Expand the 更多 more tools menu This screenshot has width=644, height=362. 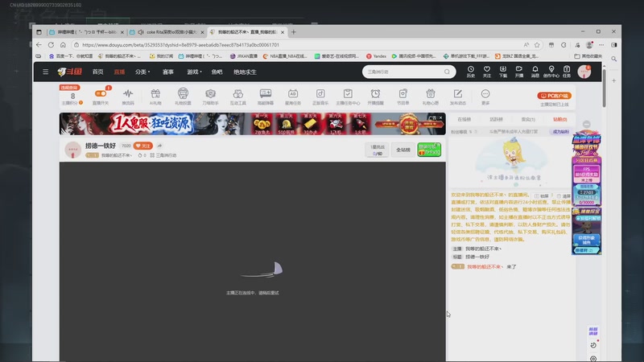tap(485, 97)
